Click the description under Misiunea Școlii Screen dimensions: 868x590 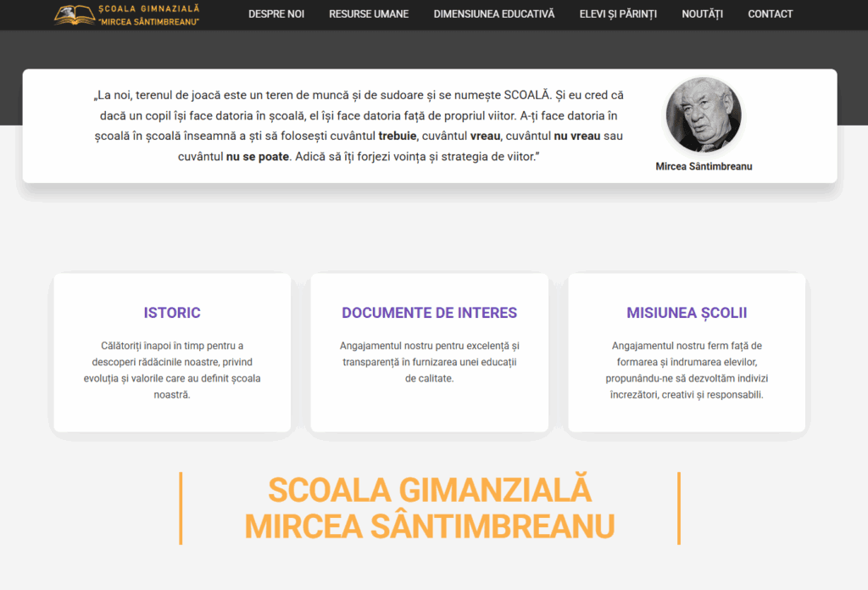[x=687, y=370]
